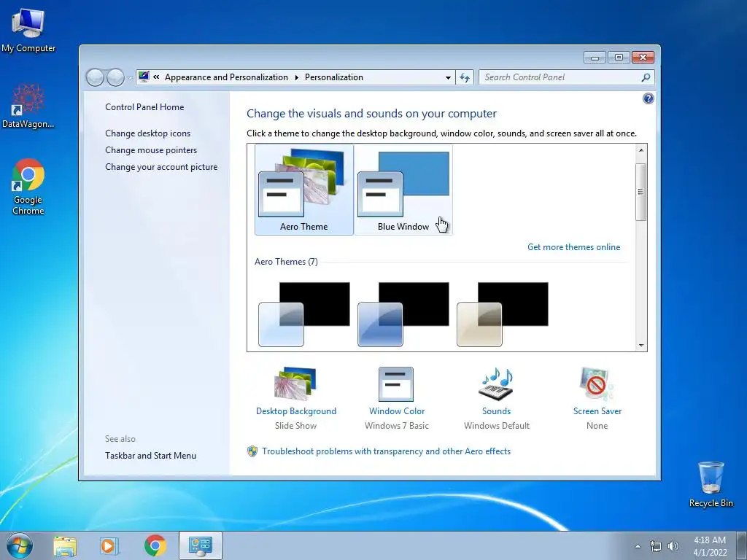Open the Sounds piano icon

496,384
